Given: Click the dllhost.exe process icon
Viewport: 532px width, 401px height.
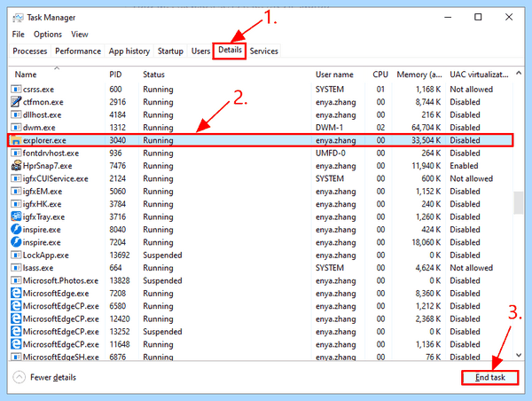Looking at the screenshot, I should click(x=16, y=114).
